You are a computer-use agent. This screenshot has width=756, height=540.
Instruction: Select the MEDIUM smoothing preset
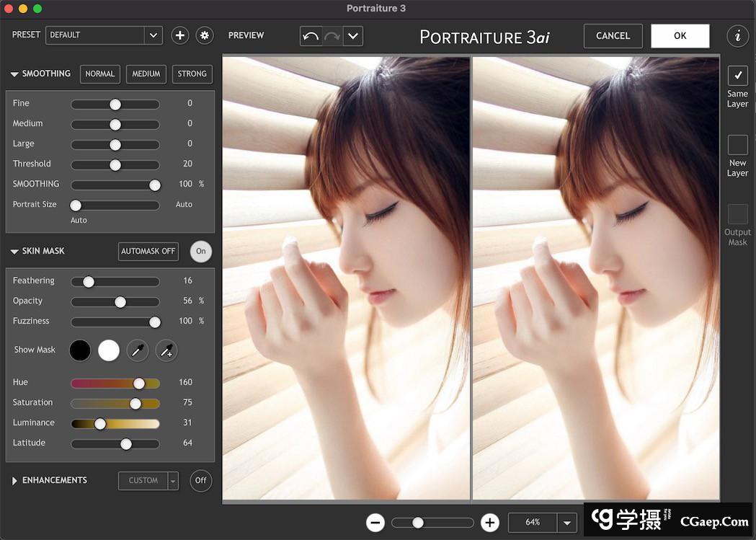[x=146, y=74]
